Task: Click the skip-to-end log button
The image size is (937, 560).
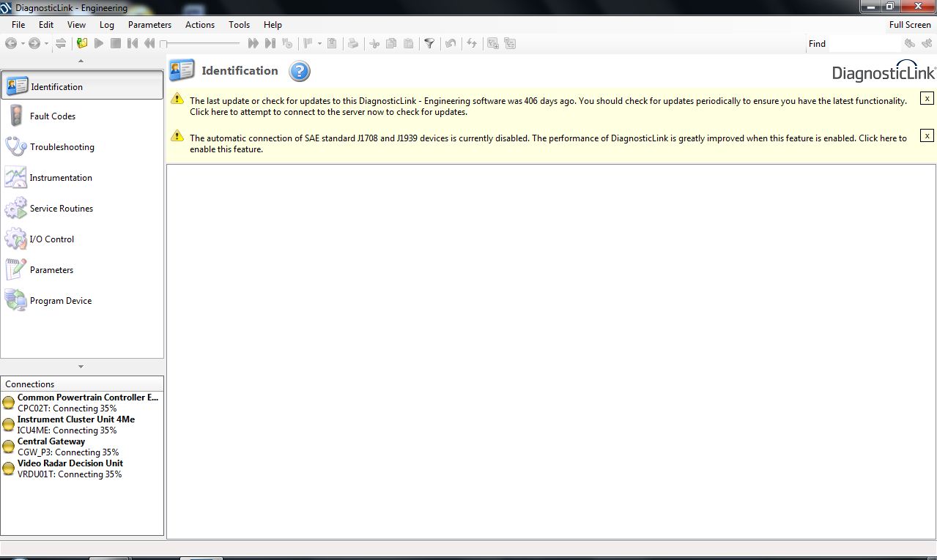Action: [x=270, y=43]
